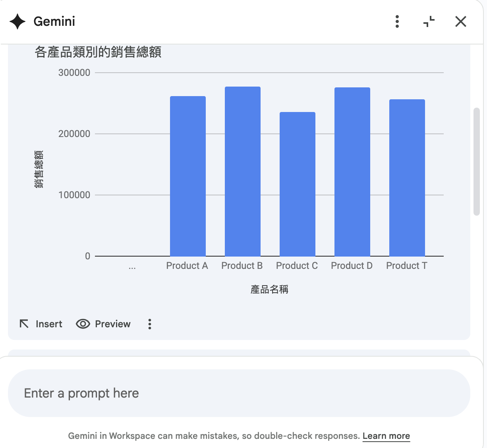This screenshot has height=448, width=487.
Task: Select the Product A bar in the chart
Action: pos(187,175)
